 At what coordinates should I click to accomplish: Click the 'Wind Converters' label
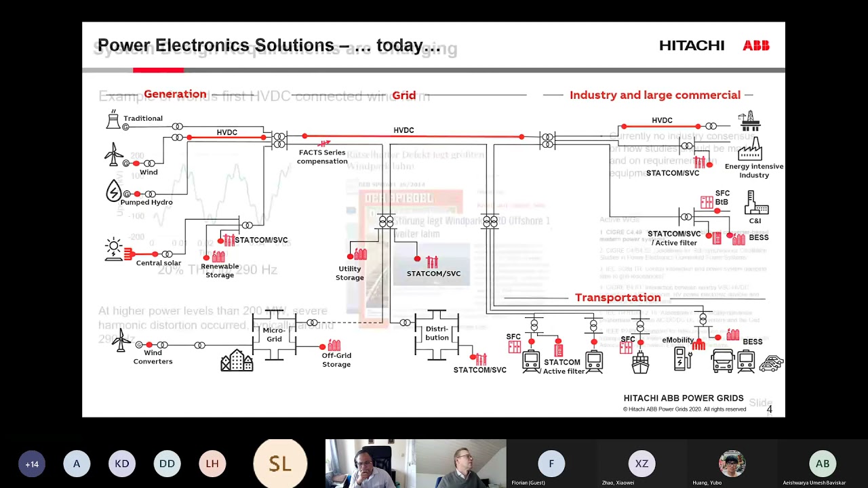(x=153, y=357)
